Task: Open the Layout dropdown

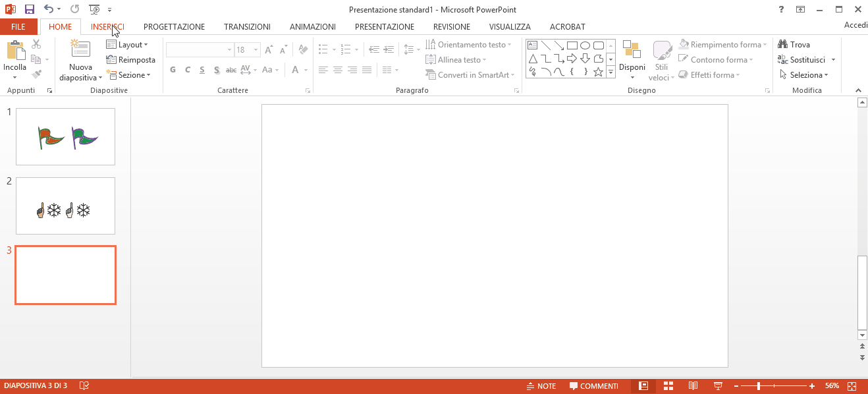Action: pos(127,45)
